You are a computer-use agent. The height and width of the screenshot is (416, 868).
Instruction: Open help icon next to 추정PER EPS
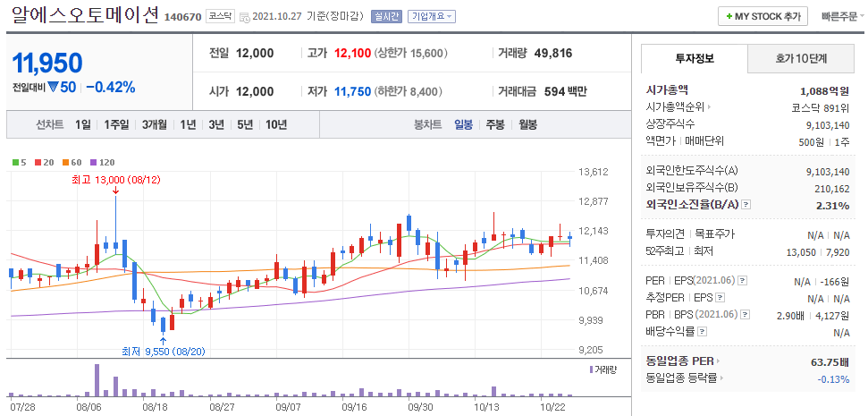(720, 297)
